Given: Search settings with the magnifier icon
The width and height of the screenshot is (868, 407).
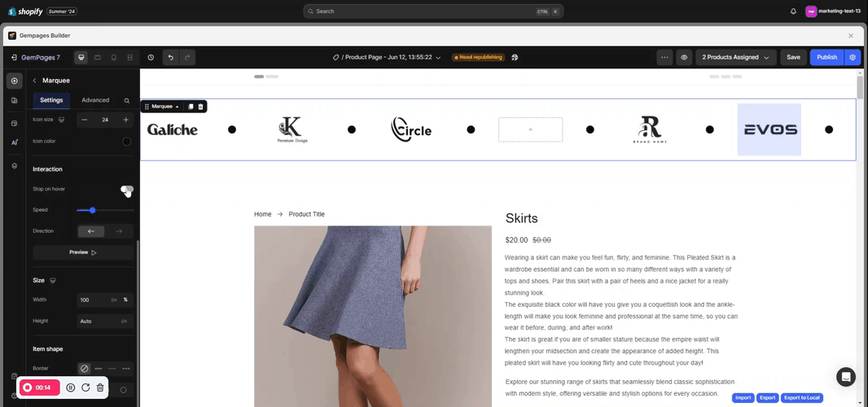Looking at the screenshot, I should coord(127,100).
